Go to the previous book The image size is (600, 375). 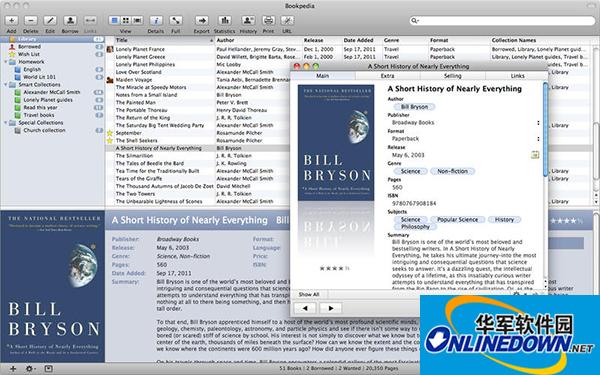click(x=305, y=308)
